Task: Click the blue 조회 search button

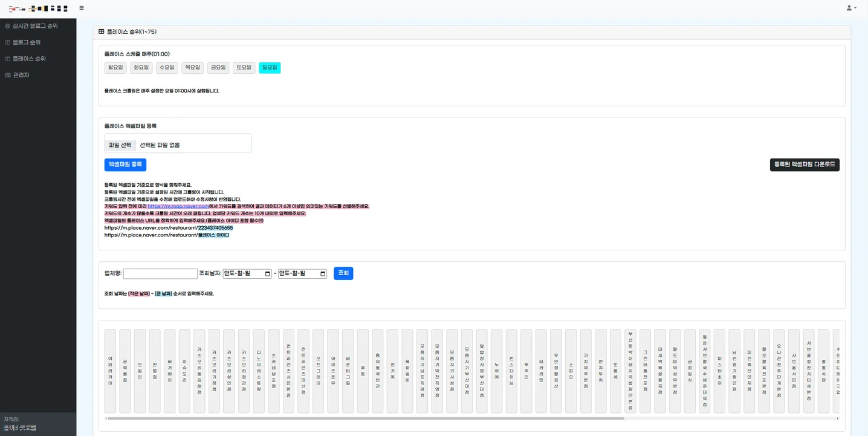Action: [x=343, y=273]
